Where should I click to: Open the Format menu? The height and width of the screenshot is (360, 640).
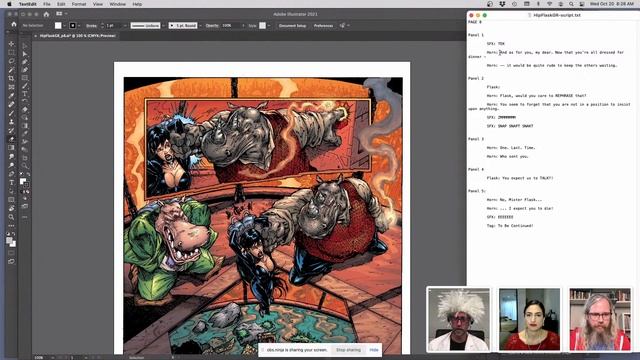[79, 4]
